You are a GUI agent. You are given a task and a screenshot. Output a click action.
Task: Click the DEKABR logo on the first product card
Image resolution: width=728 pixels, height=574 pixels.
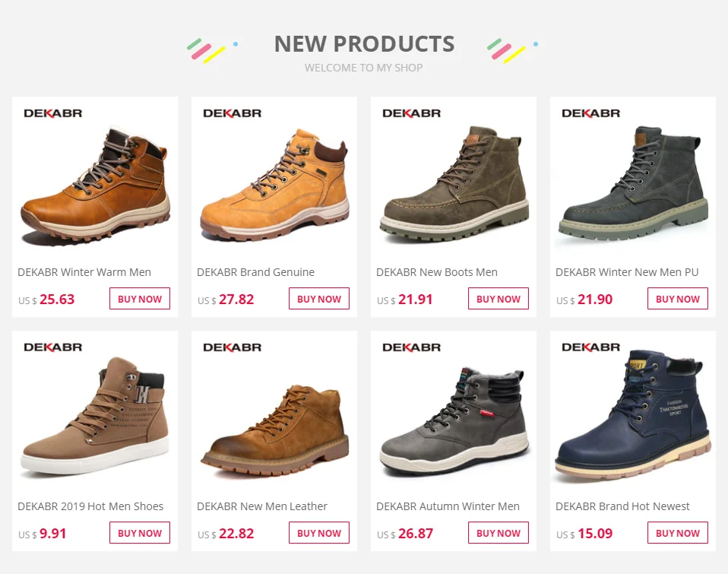(x=53, y=113)
